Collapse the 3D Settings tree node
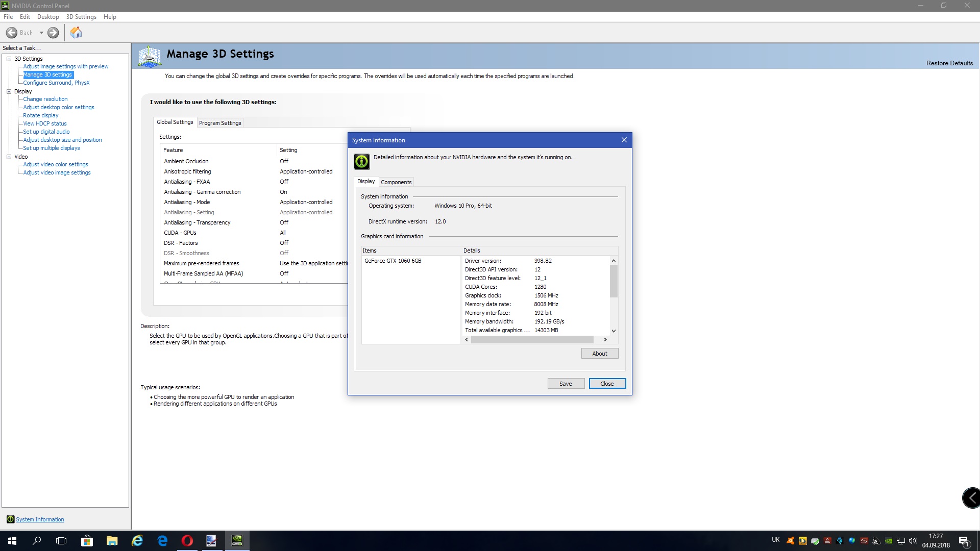This screenshot has height=551, width=980. 9,59
